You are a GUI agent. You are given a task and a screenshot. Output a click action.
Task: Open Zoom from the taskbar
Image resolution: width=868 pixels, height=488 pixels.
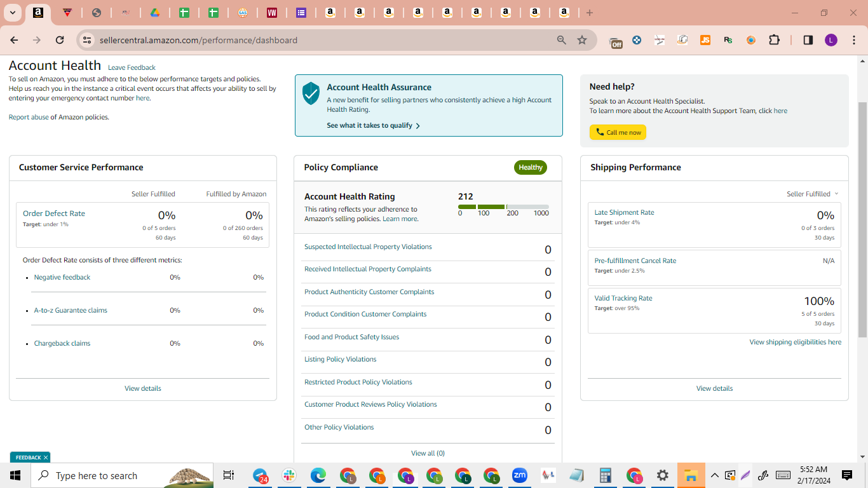[520, 475]
